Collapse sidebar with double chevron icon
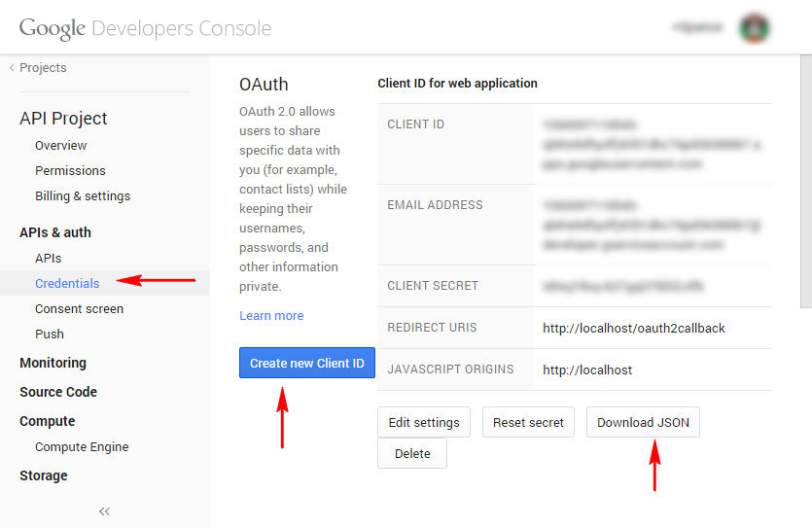 [105, 511]
